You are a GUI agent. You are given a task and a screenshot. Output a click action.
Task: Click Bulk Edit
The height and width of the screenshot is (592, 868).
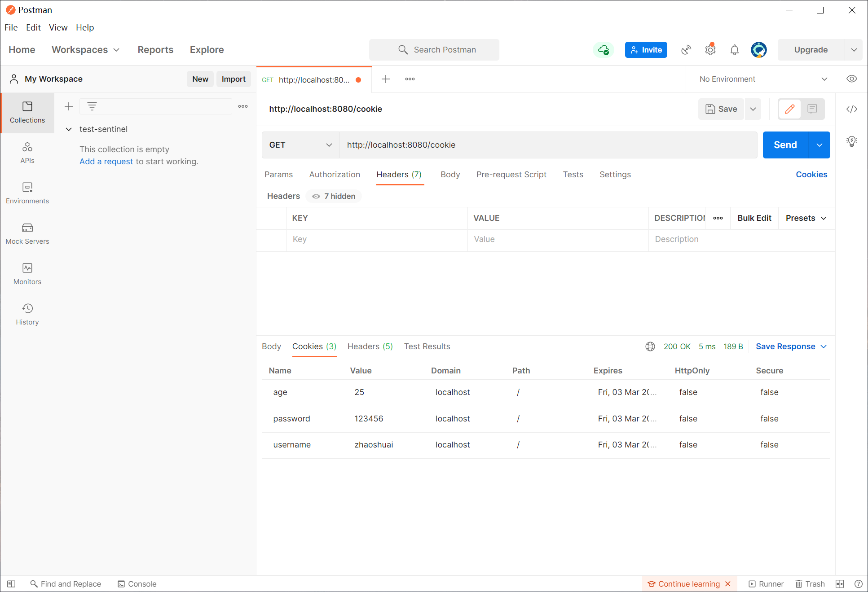[x=754, y=218]
